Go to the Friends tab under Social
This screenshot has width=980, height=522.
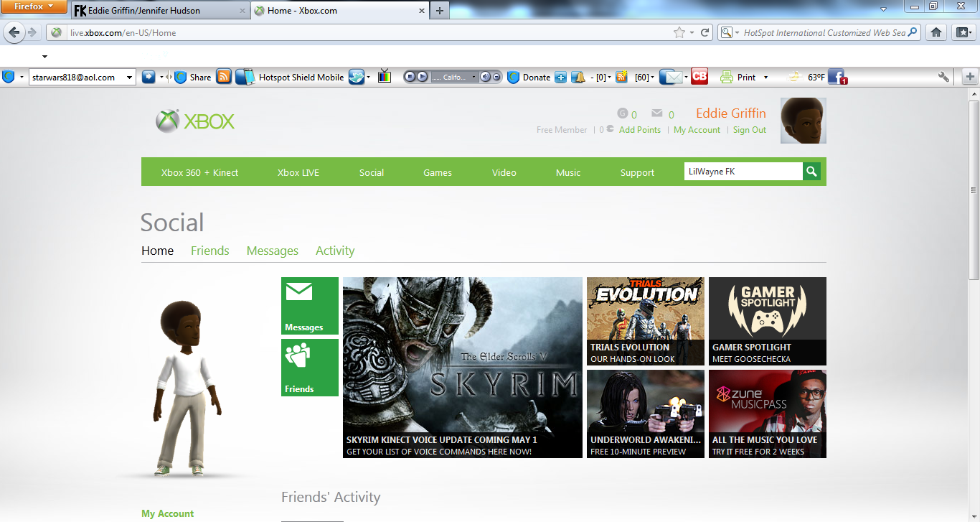click(210, 251)
